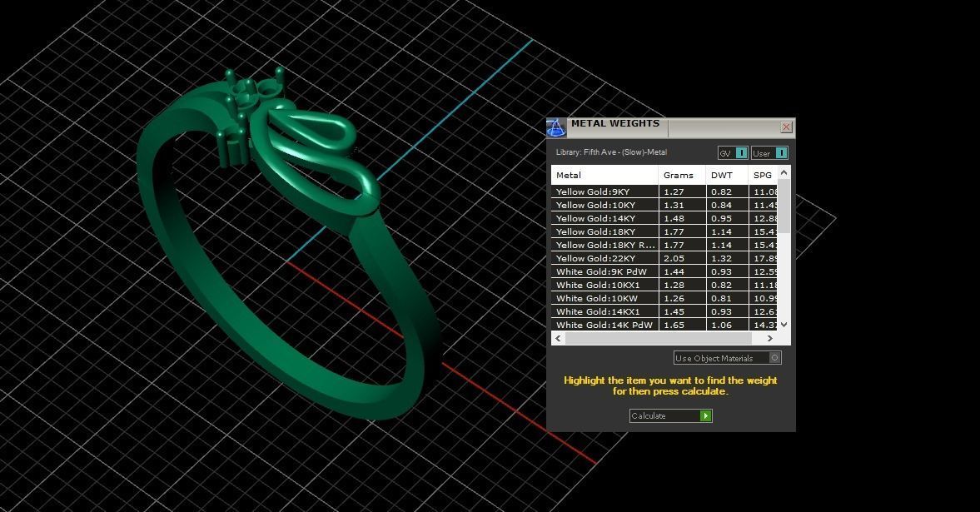Click the DWT column header
980x512 pixels.
727,175
